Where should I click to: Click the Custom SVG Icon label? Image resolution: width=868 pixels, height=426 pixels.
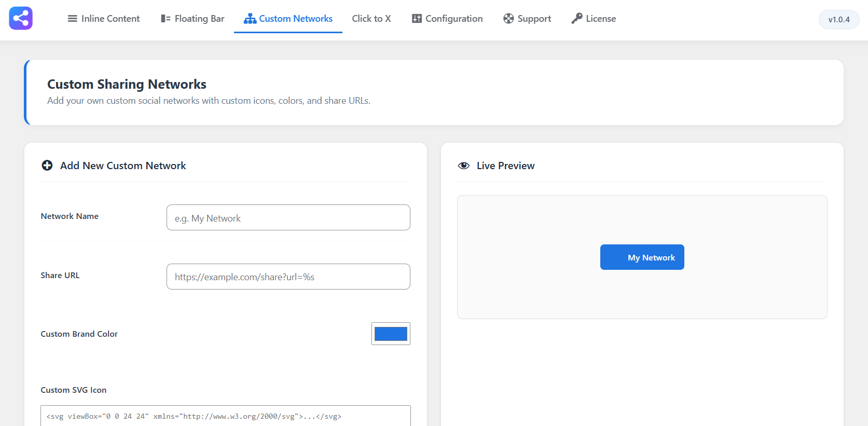coord(74,390)
